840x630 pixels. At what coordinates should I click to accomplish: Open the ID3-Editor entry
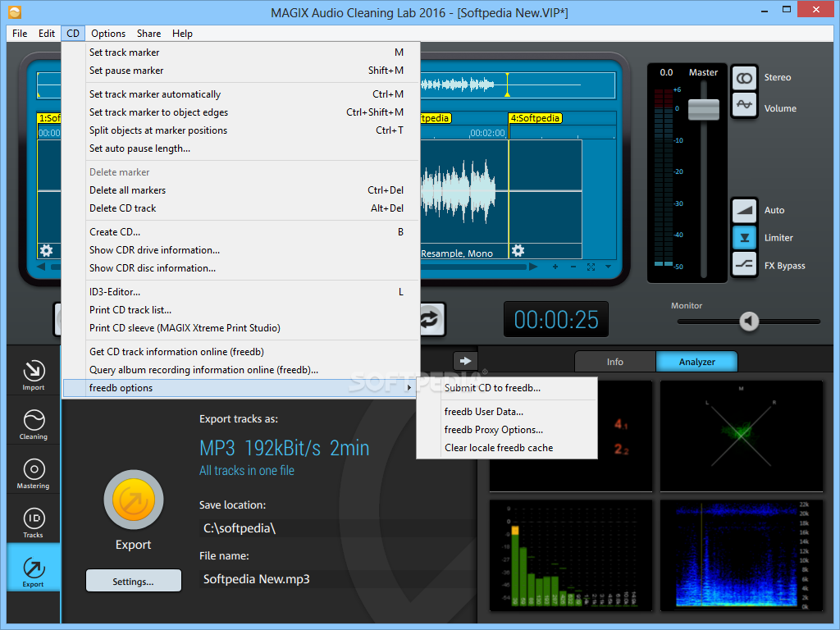pos(240,292)
